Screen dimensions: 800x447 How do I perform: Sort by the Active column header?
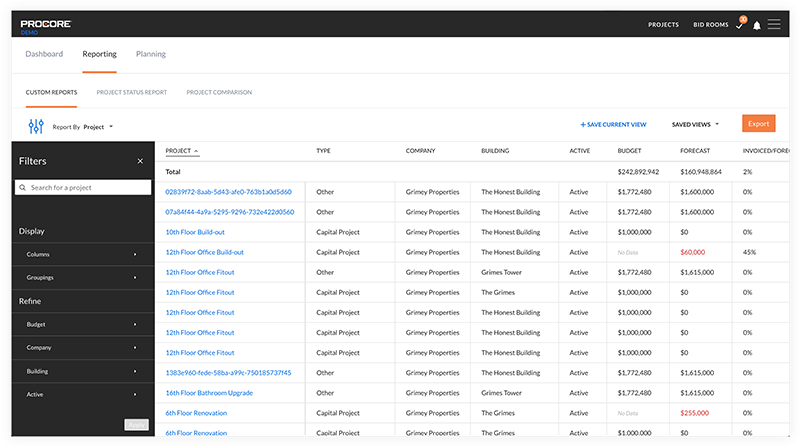(580, 151)
